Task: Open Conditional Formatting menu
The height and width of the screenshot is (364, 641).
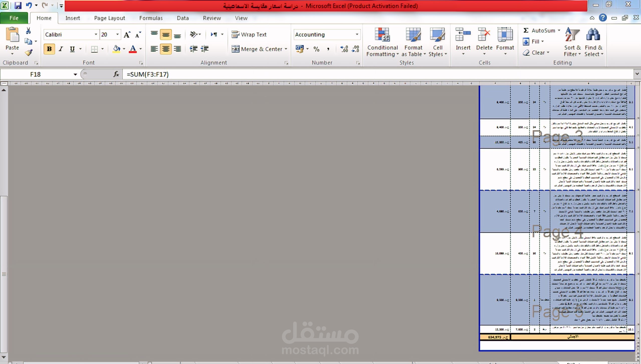Action: [x=382, y=42]
